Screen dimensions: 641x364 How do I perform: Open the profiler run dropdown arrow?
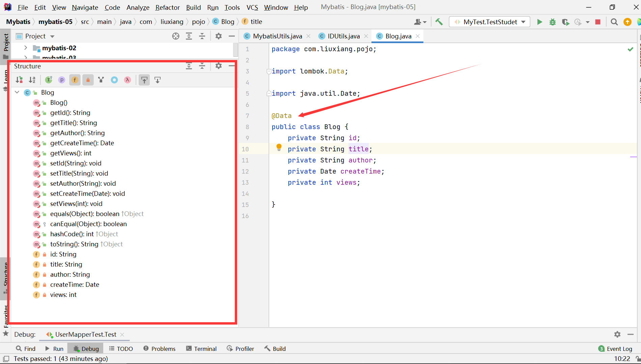(588, 22)
